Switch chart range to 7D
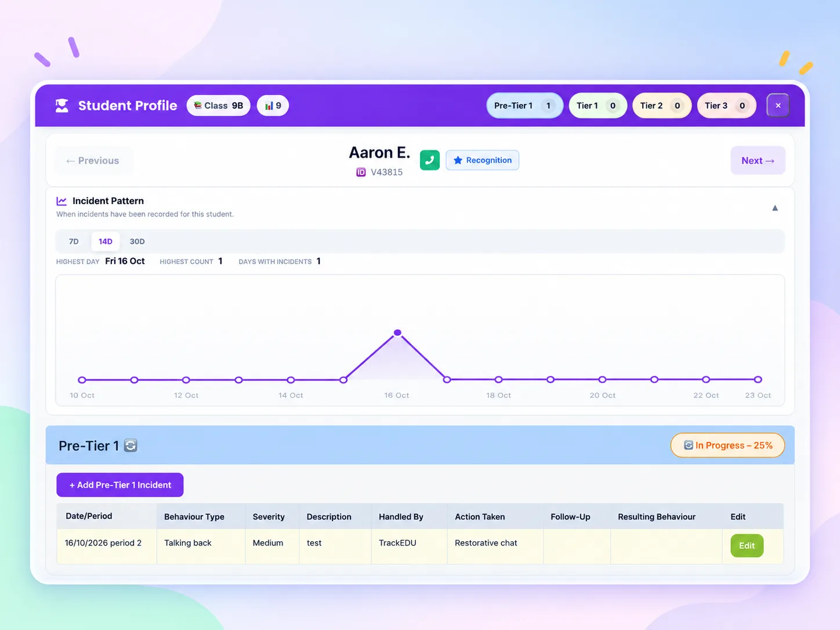The height and width of the screenshot is (630, 840). (x=74, y=241)
